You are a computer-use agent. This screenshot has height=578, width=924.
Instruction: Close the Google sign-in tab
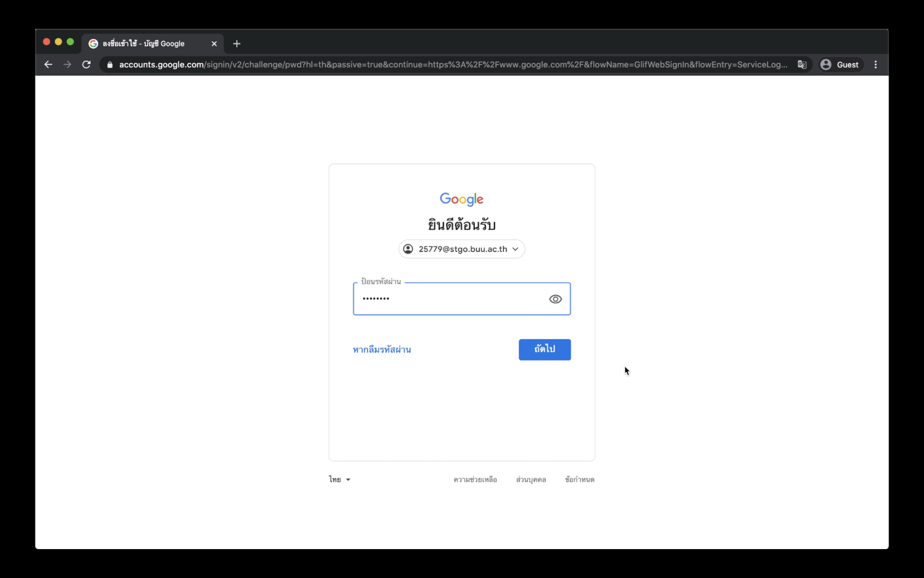click(214, 44)
